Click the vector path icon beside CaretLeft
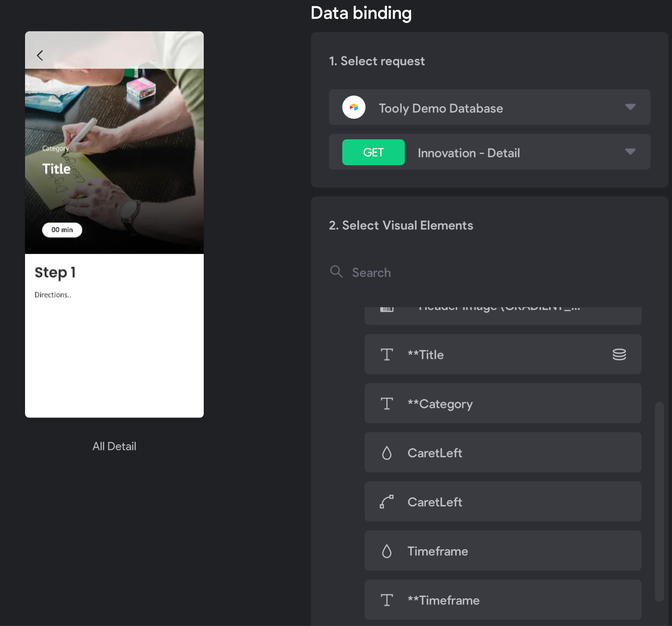The image size is (672, 626). click(x=387, y=502)
